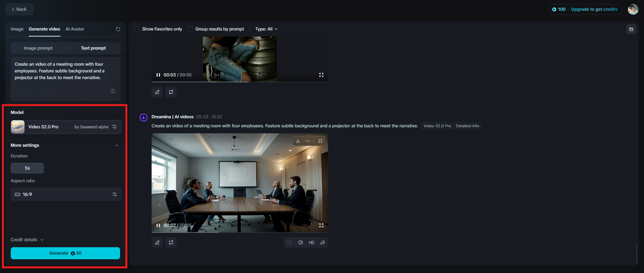The image size is (644, 273).
Task: Collapse the More settings section
Action: point(117,145)
